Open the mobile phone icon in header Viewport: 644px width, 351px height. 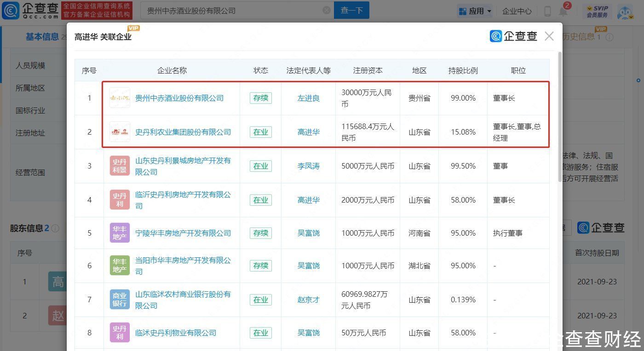pyautogui.click(x=547, y=11)
